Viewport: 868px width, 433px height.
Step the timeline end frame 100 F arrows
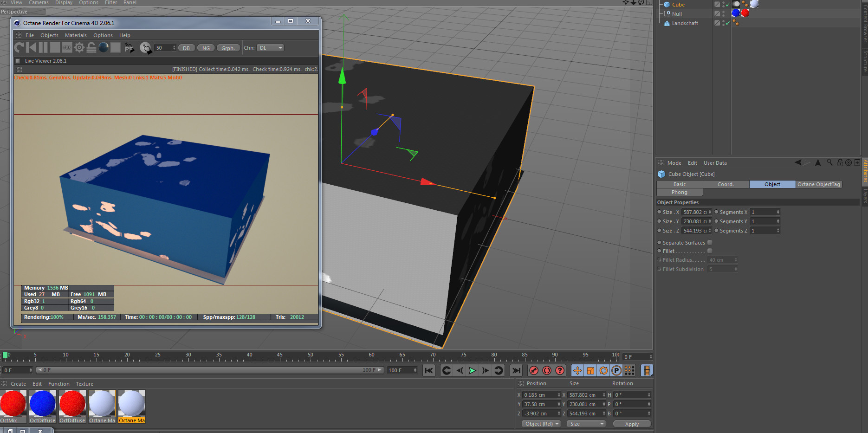coord(415,370)
